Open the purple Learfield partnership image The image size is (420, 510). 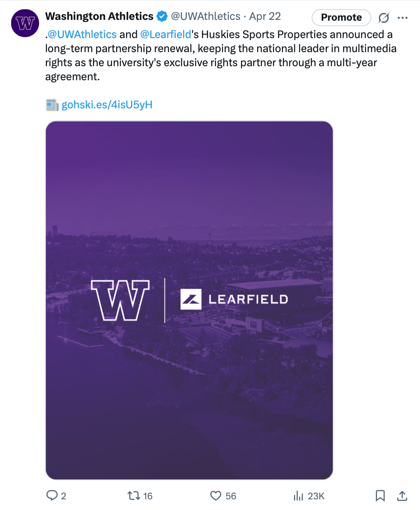click(189, 300)
